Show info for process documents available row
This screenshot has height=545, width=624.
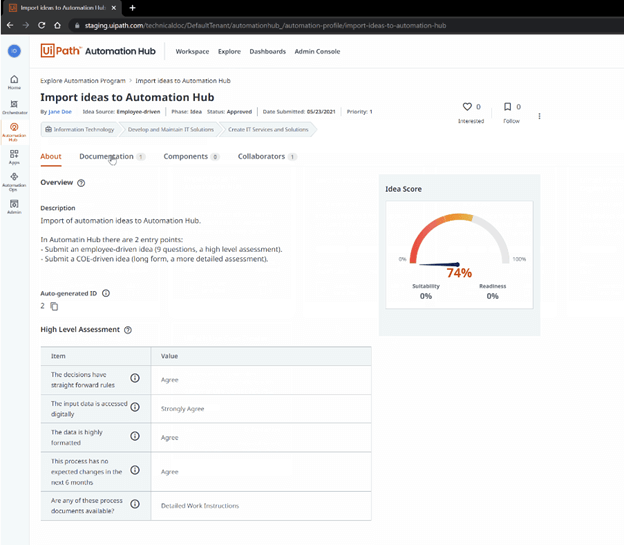click(x=135, y=504)
